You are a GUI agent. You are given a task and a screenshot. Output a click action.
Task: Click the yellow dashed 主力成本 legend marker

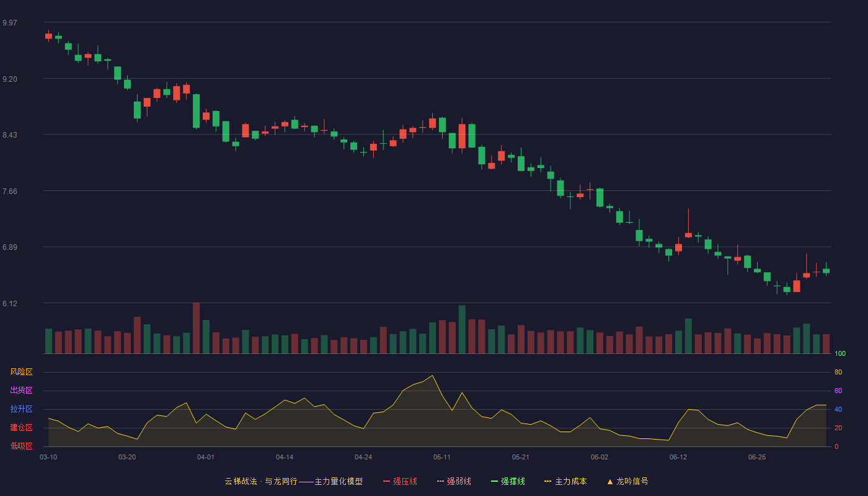(x=548, y=481)
